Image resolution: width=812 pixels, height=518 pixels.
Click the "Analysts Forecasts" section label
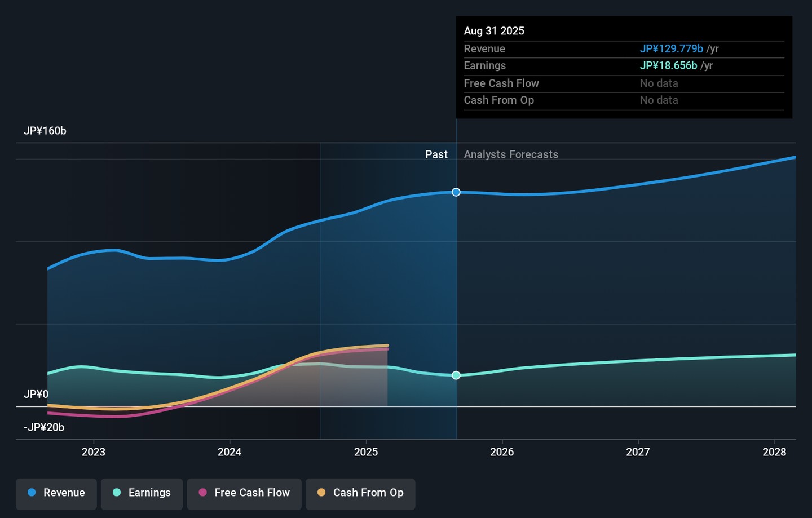(511, 154)
